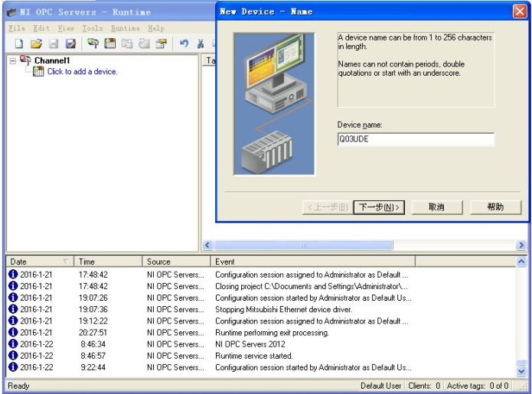The height and width of the screenshot is (394, 532).
Task: Open the File menu
Action: pyautogui.click(x=17, y=28)
